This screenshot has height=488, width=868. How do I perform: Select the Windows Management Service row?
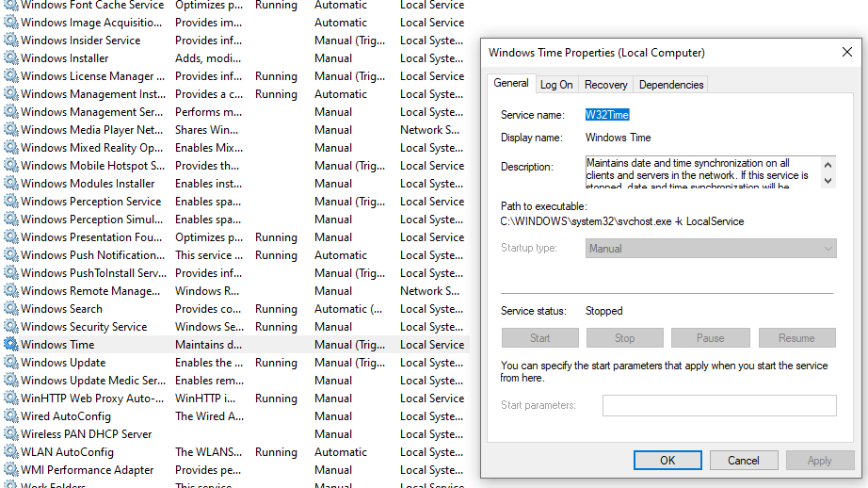tap(234, 112)
